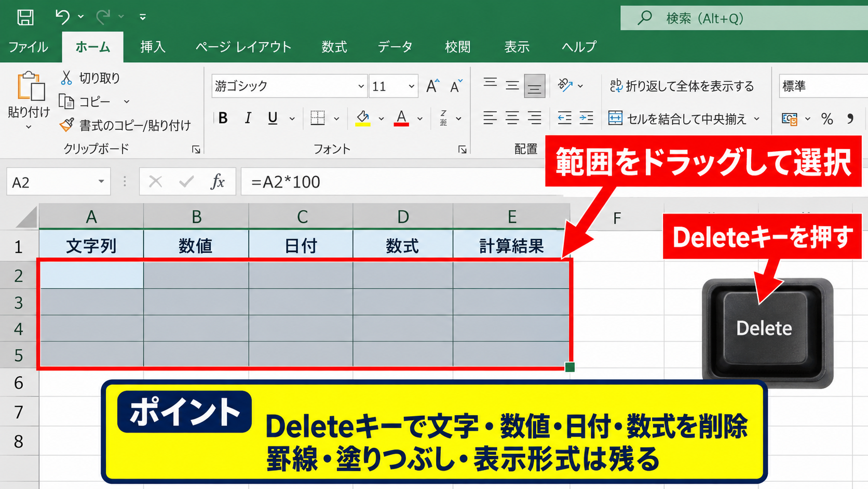868x489 pixels.
Task: Click the Copy (コピー) icon
Action: click(66, 101)
